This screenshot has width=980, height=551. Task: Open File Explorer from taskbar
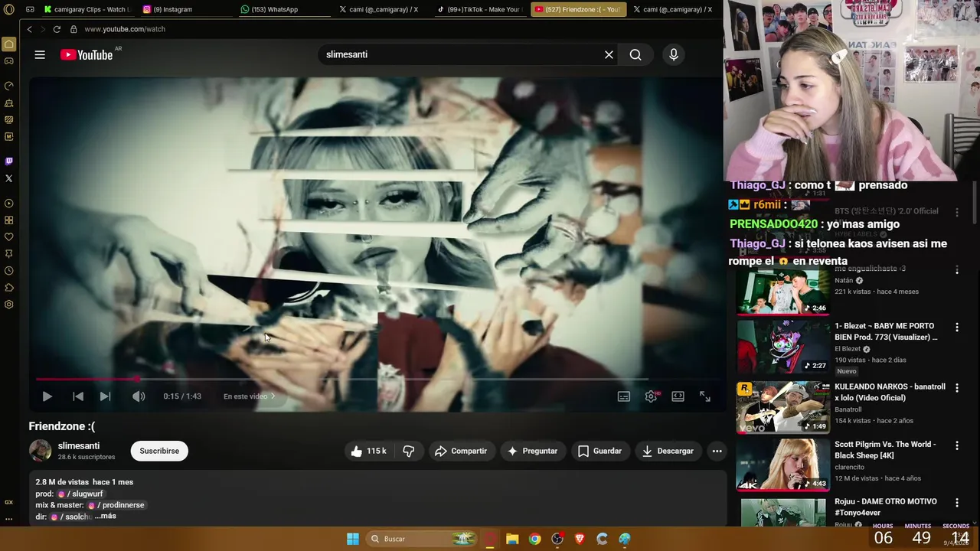[x=512, y=539]
